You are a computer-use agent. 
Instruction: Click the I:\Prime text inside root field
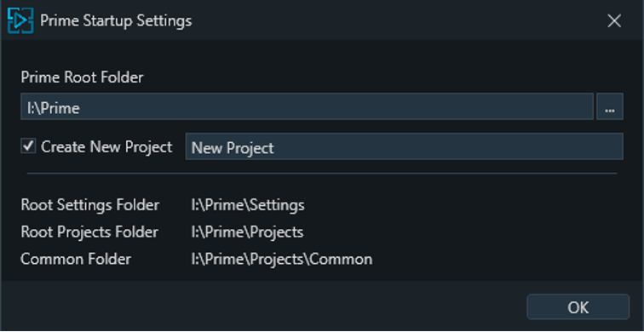coord(54,108)
